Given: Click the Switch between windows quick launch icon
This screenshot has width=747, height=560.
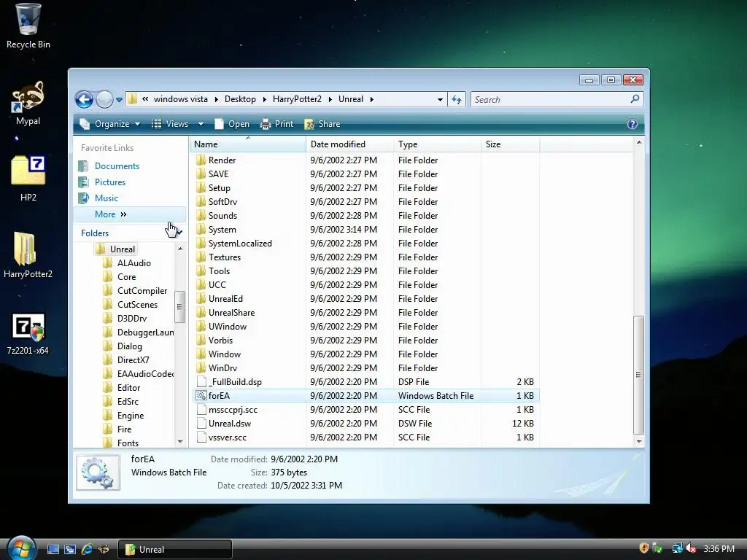Looking at the screenshot, I should pos(70,550).
